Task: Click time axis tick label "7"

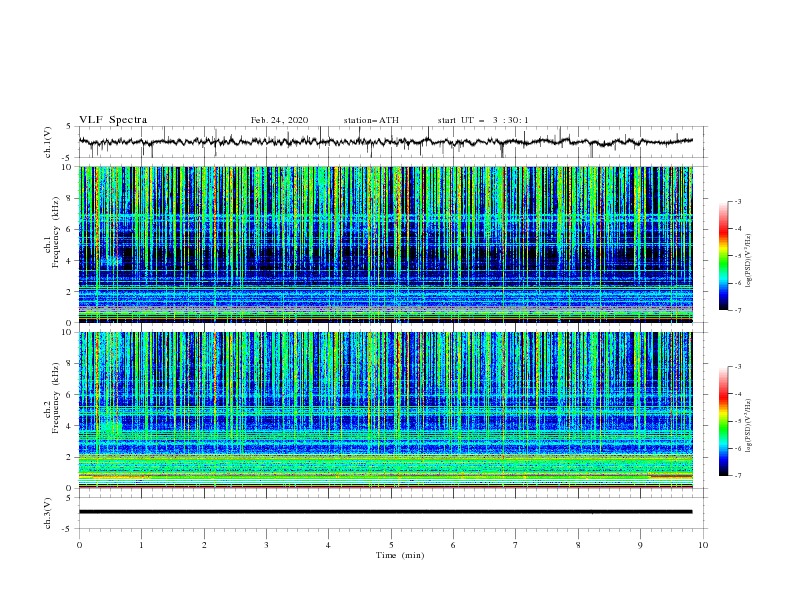Action: pyautogui.click(x=516, y=545)
